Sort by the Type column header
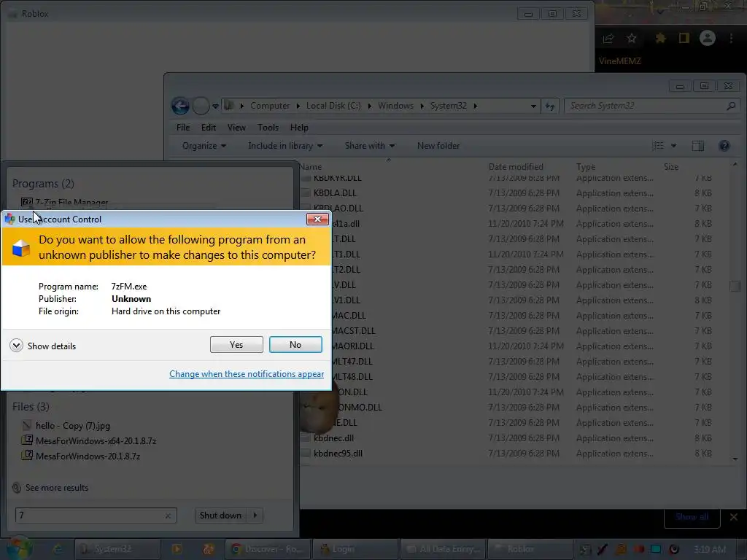The image size is (747, 560). pyautogui.click(x=586, y=167)
